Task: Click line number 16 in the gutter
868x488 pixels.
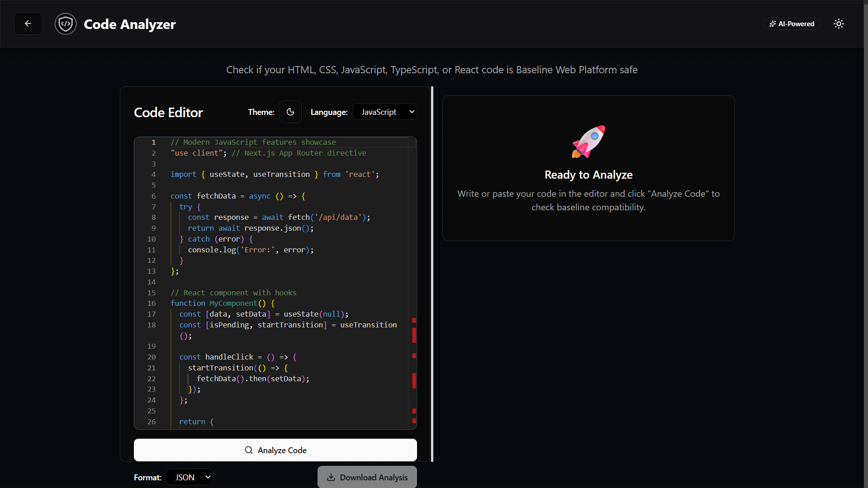Action: tap(152, 303)
